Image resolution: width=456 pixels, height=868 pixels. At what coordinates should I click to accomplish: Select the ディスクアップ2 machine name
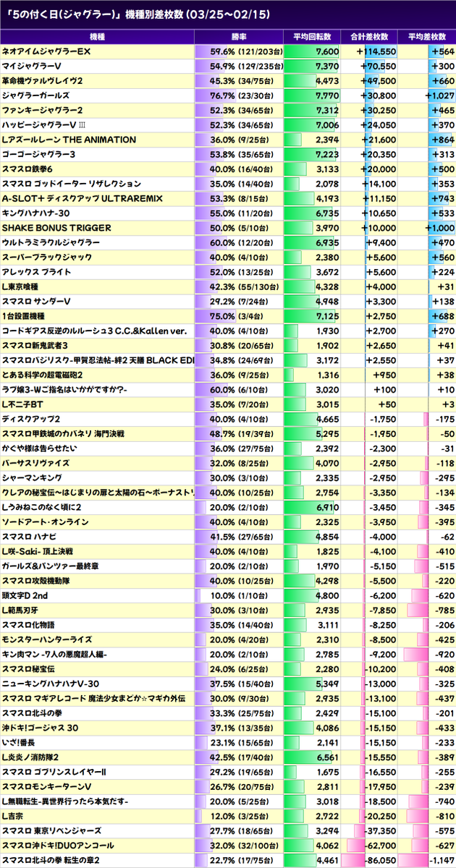coord(31,418)
